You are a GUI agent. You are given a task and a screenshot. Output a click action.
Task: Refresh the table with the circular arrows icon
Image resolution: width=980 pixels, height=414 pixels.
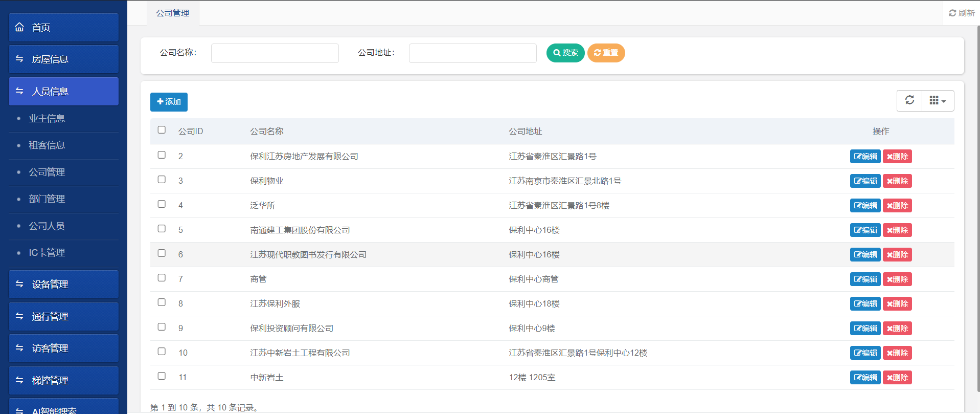[x=909, y=100]
